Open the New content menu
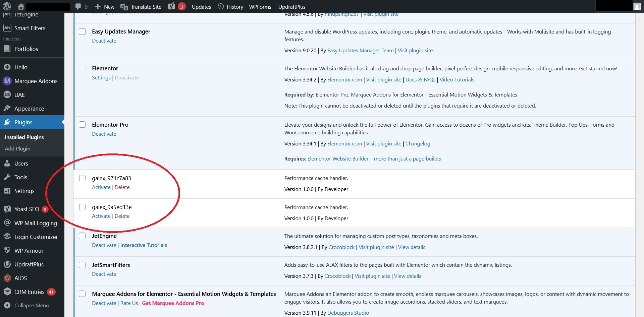This screenshot has width=644, height=317. click(105, 7)
